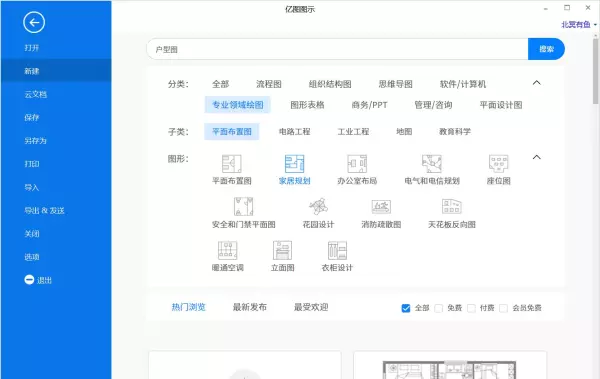Select the 平面布置图 shape icon
Screen dimensions: 600x379
coord(232,164)
